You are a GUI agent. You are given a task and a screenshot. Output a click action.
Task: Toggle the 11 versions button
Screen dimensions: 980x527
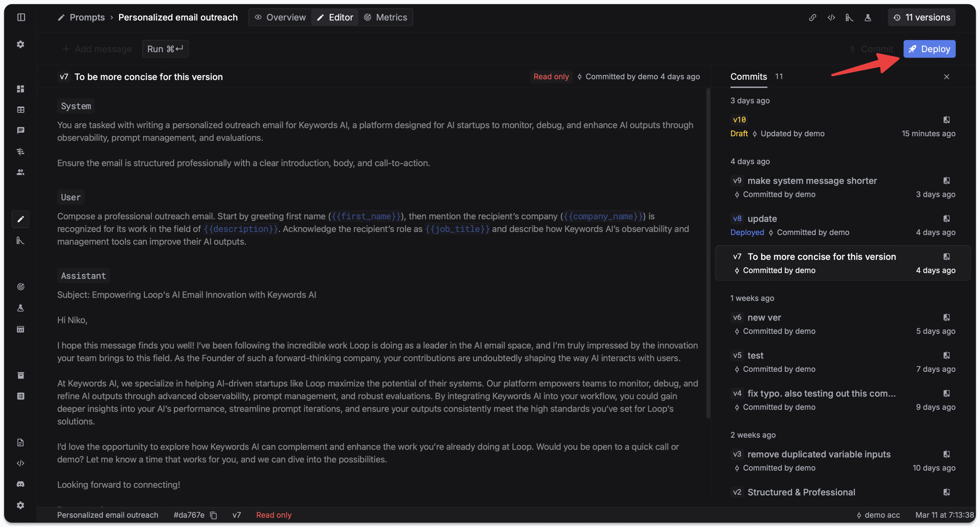point(921,17)
